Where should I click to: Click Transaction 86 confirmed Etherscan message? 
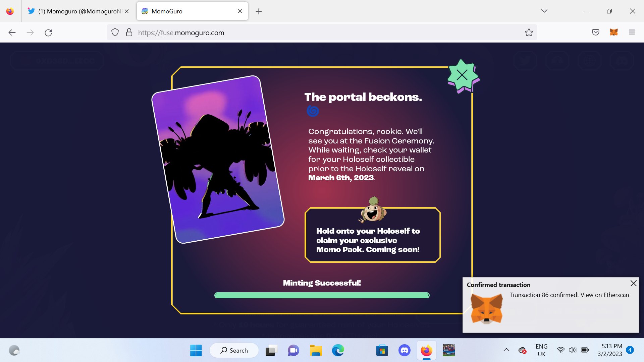[569, 295]
